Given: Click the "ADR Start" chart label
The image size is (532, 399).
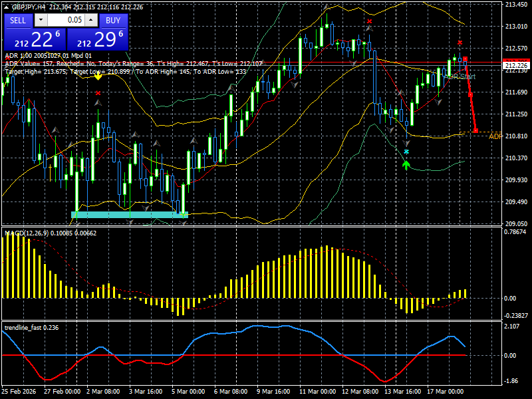Looking at the screenshot, I should click(x=460, y=76).
